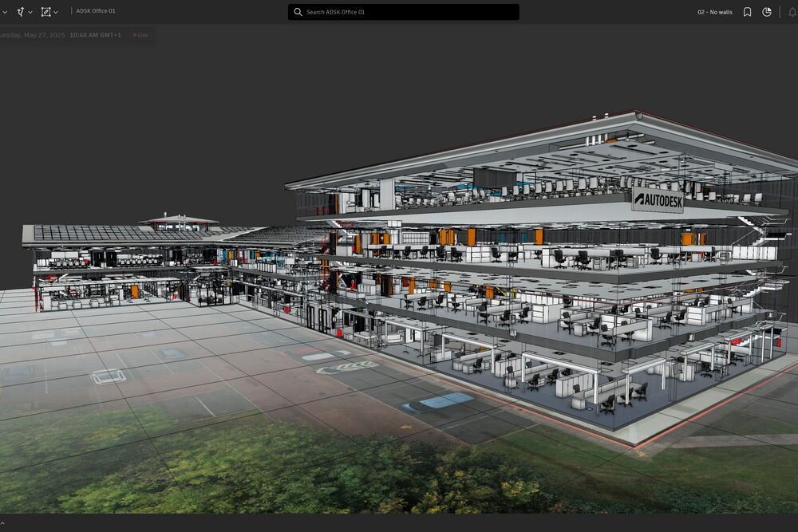Click the date shown in the time bar
The width and height of the screenshot is (798, 532).
point(32,35)
